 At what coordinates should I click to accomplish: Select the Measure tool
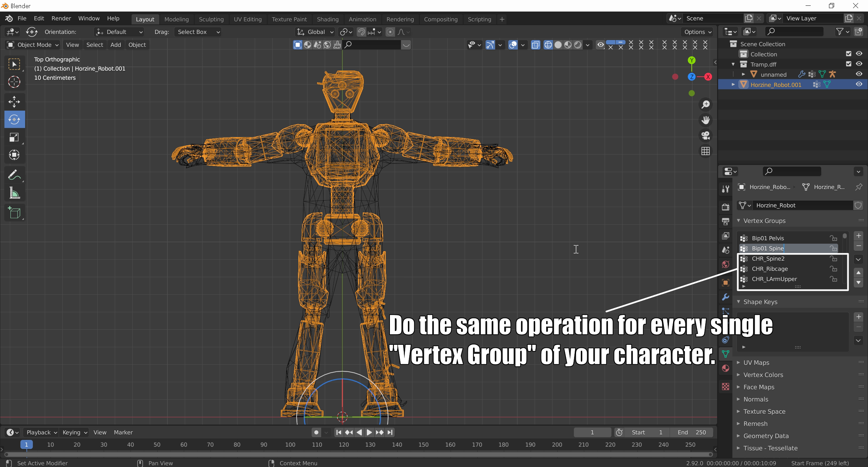point(14,193)
